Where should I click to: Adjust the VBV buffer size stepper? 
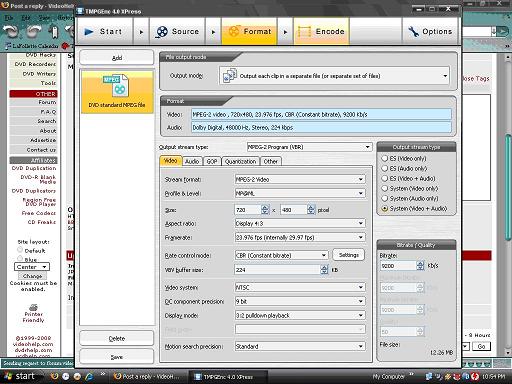point(324,270)
